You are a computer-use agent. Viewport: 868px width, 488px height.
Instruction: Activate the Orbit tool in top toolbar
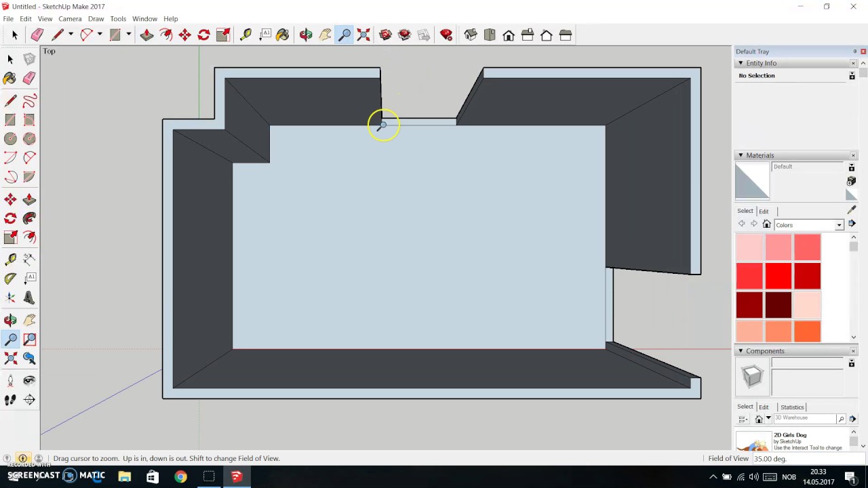coord(306,35)
